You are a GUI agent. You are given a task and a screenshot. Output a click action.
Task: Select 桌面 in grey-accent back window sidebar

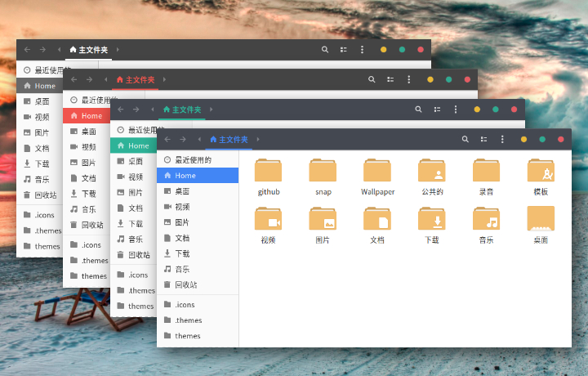(x=40, y=101)
